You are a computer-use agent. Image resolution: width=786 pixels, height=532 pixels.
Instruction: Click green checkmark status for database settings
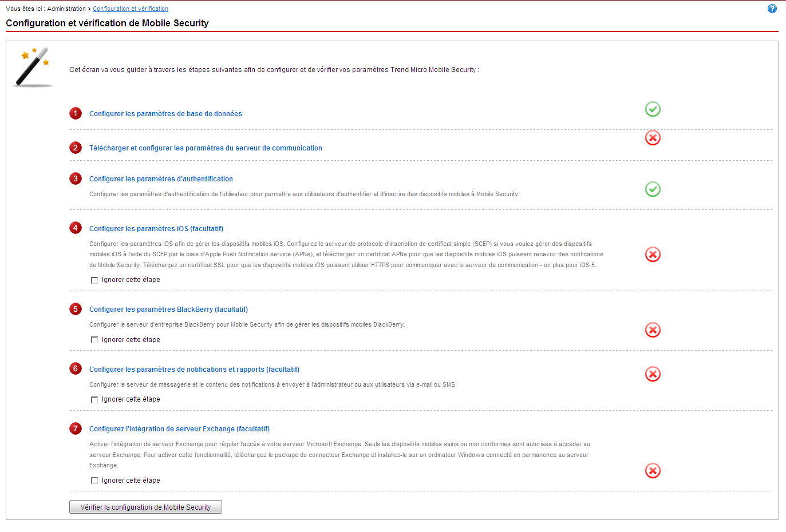(653, 109)
